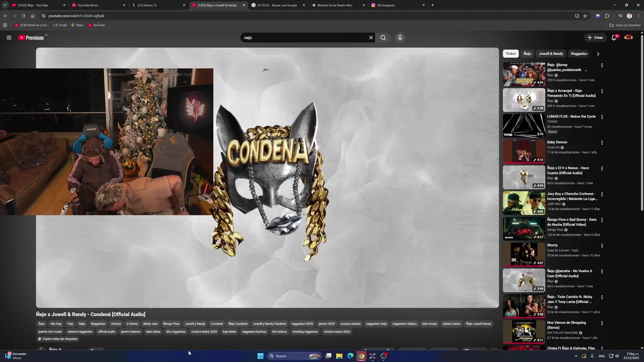Select the Jowell & Randy filter chip

(x=551, y=54)
